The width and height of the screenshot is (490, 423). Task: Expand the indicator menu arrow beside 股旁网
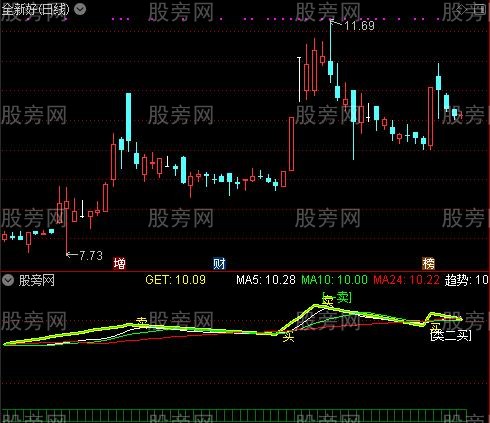point(8,280)
